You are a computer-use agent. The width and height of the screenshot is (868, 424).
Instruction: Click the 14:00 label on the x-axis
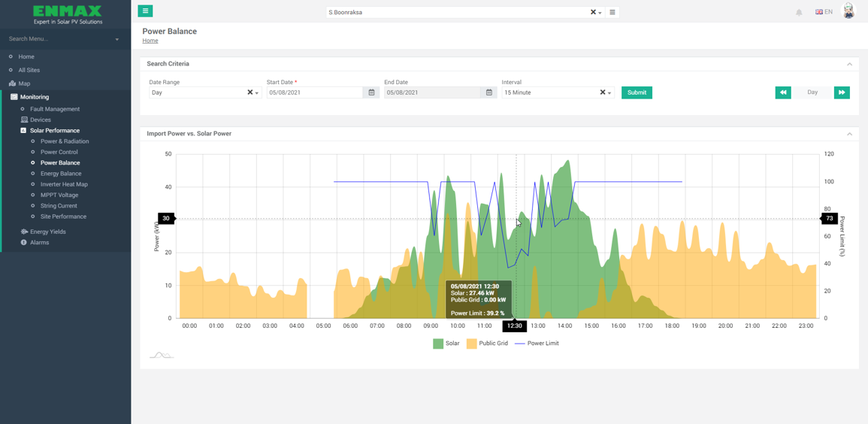click(564, 326)
